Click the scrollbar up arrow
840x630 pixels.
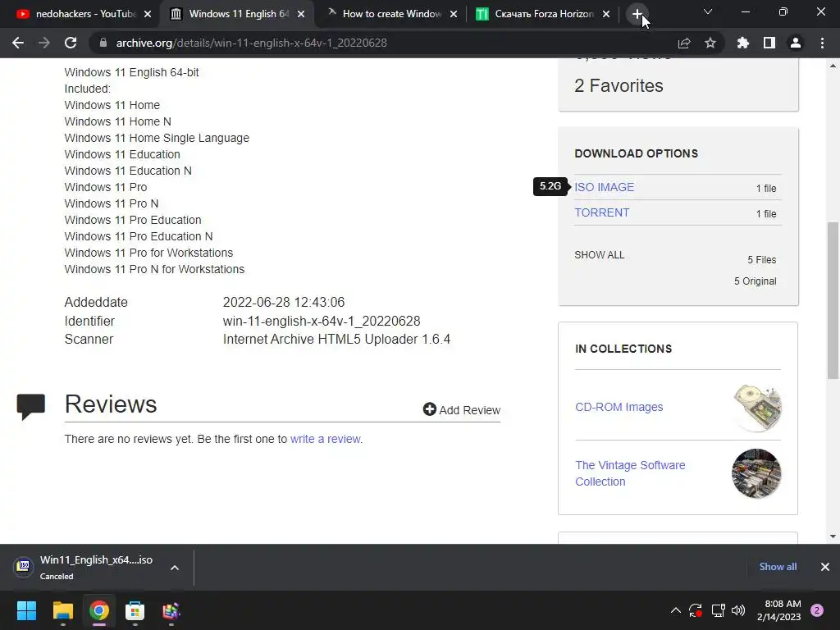(x=833, y=66)
